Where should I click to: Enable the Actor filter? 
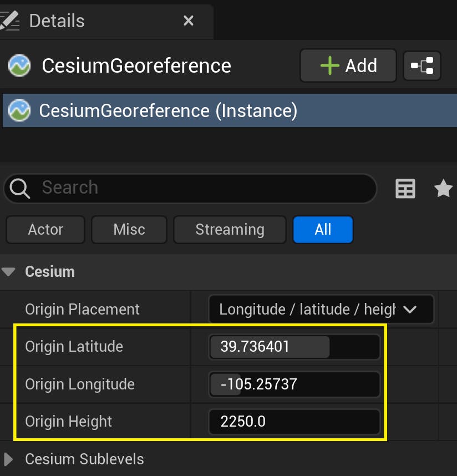pos(45,229)
